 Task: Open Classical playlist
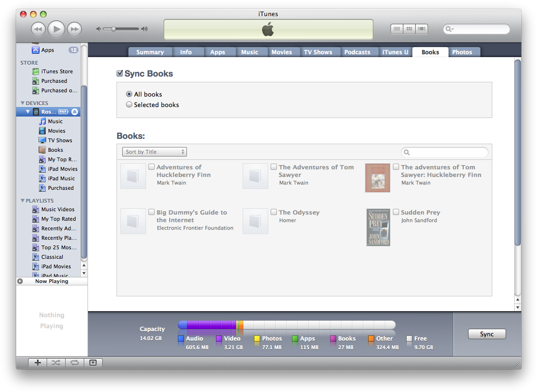pos(49,257)
